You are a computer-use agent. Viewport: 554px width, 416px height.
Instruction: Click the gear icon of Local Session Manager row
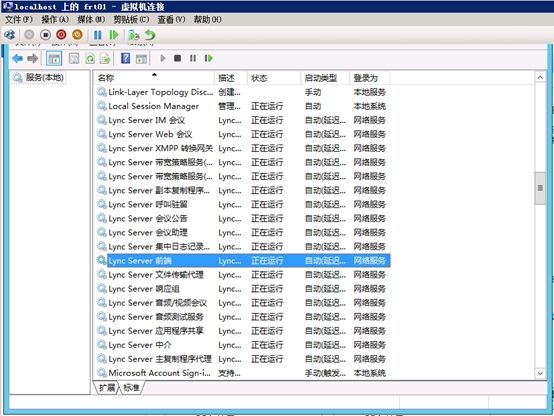tap(102, 106)
